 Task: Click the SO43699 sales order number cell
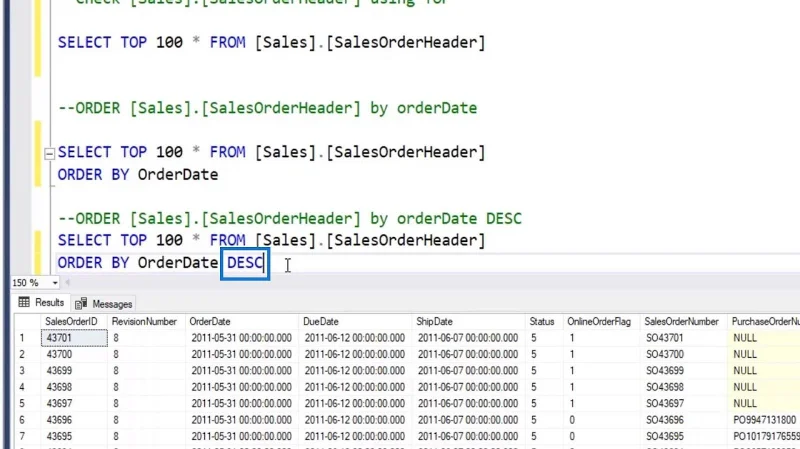click(684, 370)
